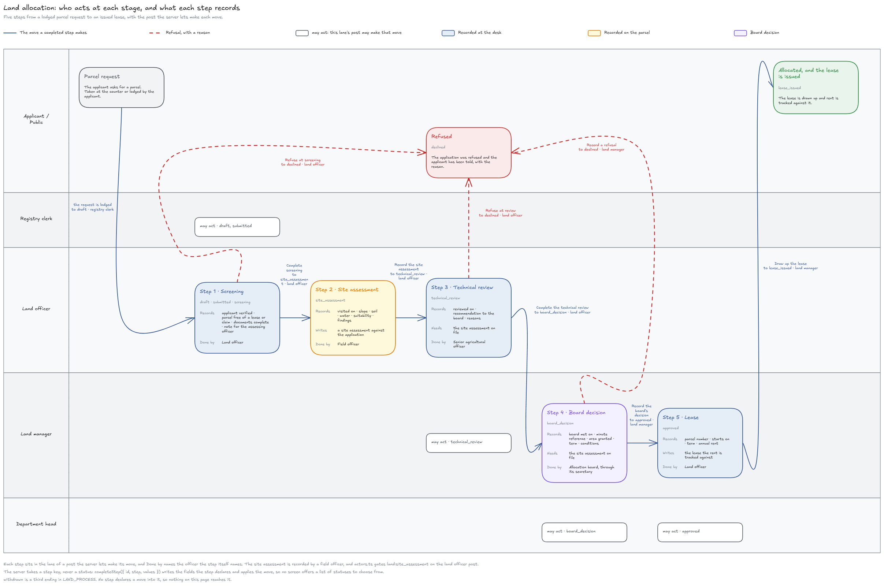Click the 'Recorded on the parcel' orange legend swatch
This screenshot has height=588, width=884.
point(594,33)
